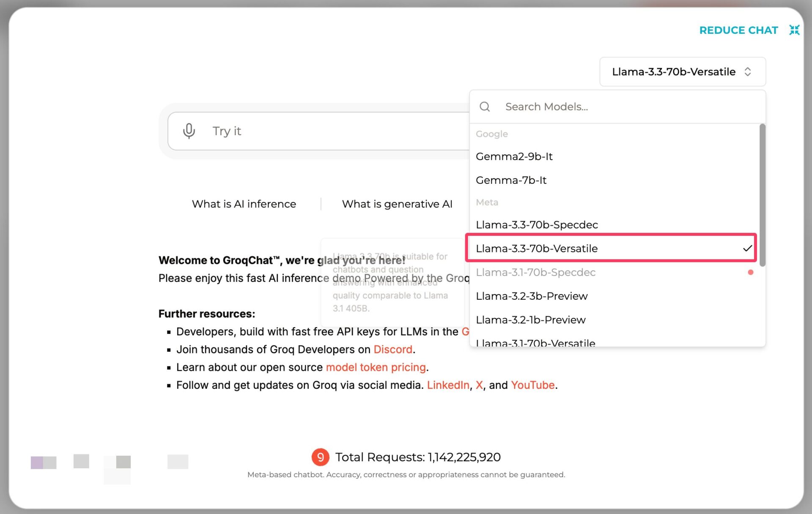Click the What is AI inference suggestion
This screenshot has height=514, width=812.
(244, 204)
